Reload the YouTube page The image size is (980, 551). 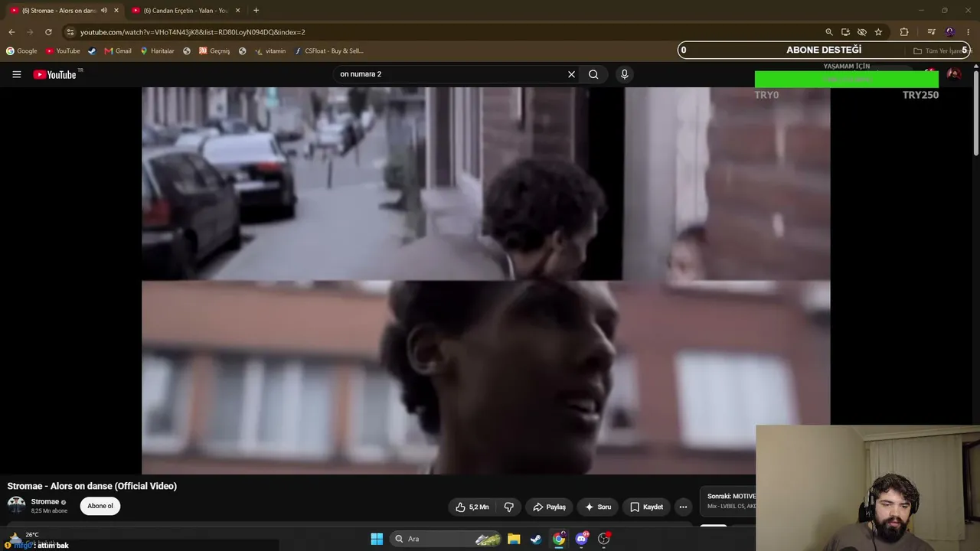tap(48, 32)
